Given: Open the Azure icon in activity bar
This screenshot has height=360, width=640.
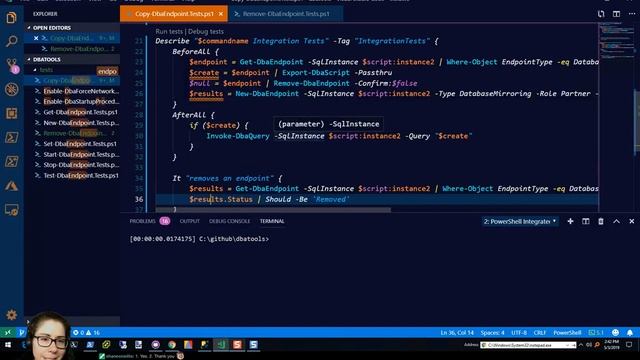Looking at the screenshot, I should tap(11, 186).
